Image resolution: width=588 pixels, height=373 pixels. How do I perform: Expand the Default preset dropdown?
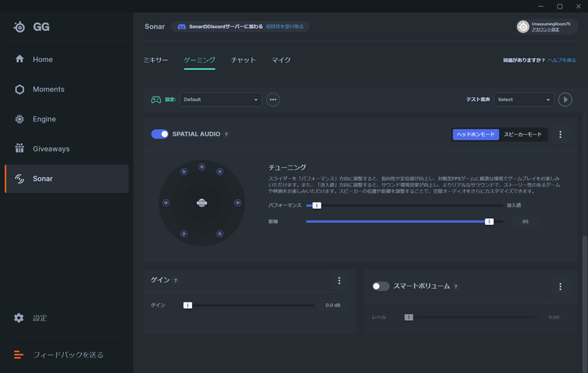point(221,100)
